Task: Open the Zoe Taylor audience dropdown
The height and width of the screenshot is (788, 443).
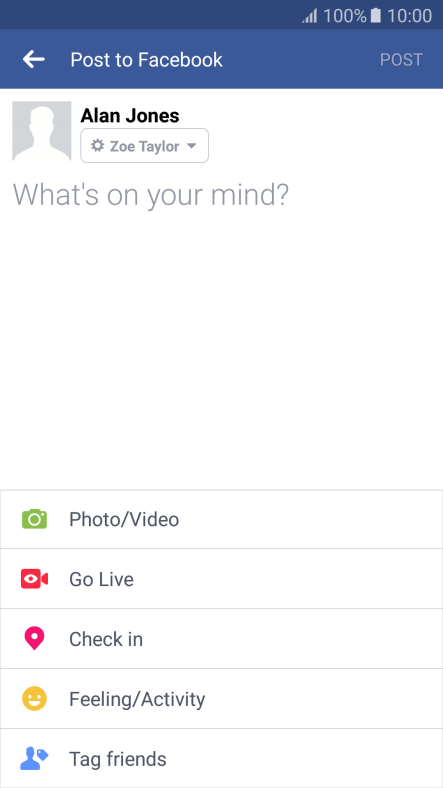Action: tap(145, 146)
